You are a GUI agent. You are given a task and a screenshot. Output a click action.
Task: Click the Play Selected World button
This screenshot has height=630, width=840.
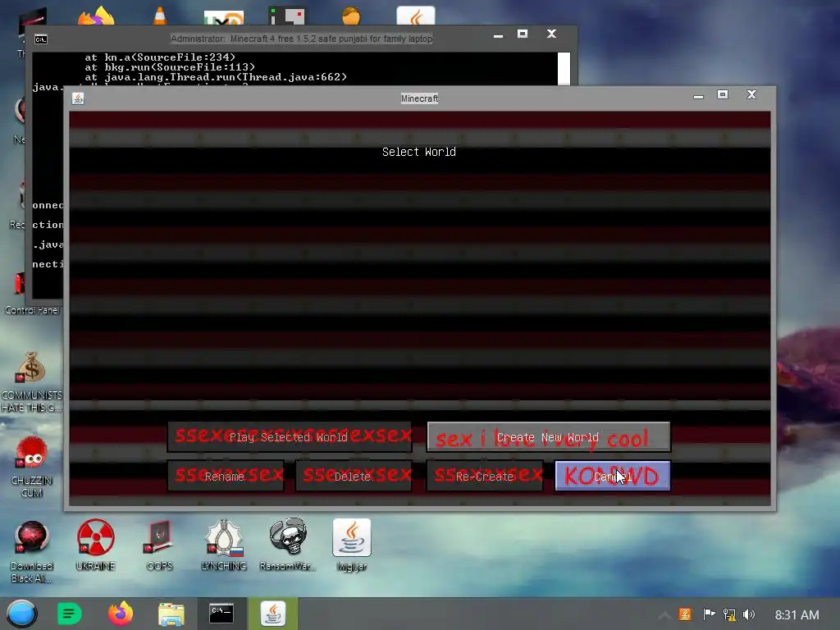pos(290,436)
